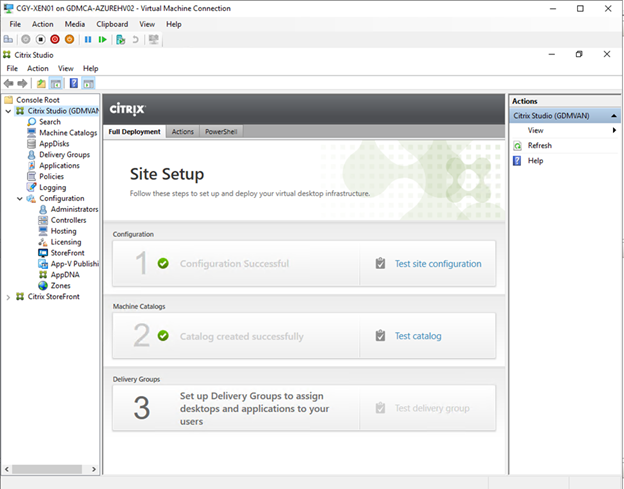Open the Clipboard menu
The image size is (624, 489).
click(x=112, y=24)
